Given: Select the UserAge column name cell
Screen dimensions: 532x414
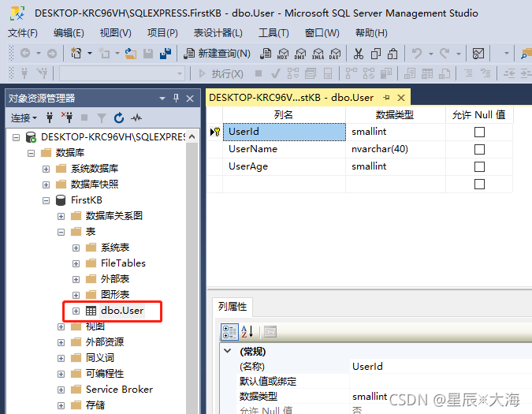Looking at the screenshot, I should pos(284,166).
